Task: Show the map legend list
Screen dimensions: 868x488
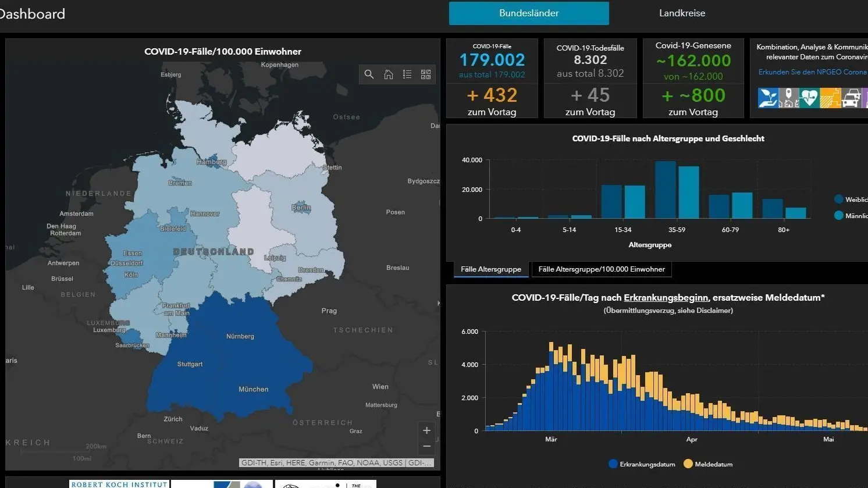Action: coord(407,74)
